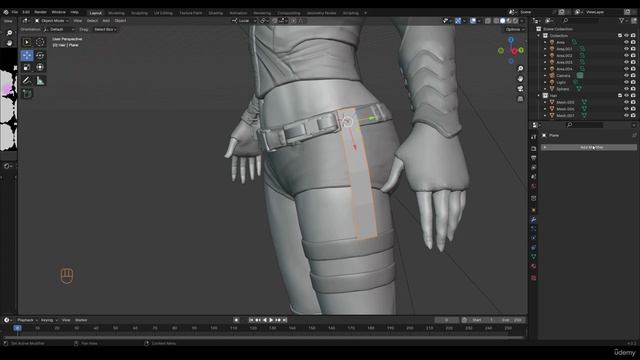The image size is (640, 360).
Task: Switch to the Modeling workspace tab
Action: 116,13
